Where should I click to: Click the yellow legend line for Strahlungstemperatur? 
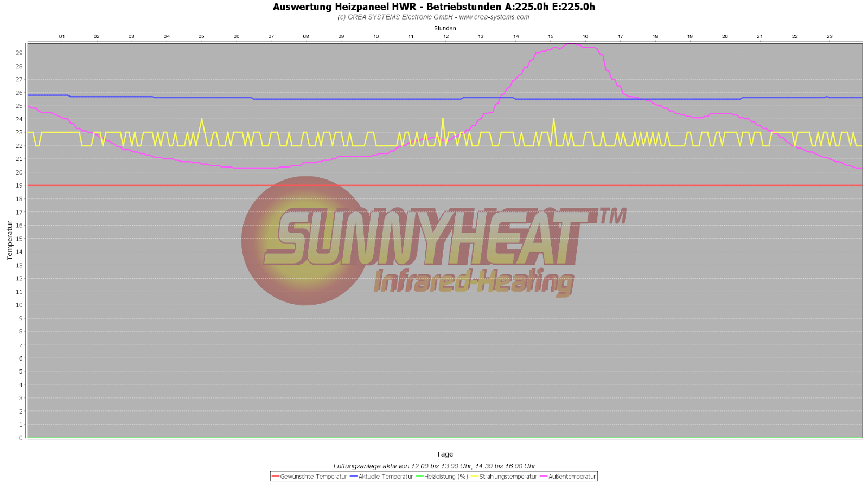tap(475, 477)
